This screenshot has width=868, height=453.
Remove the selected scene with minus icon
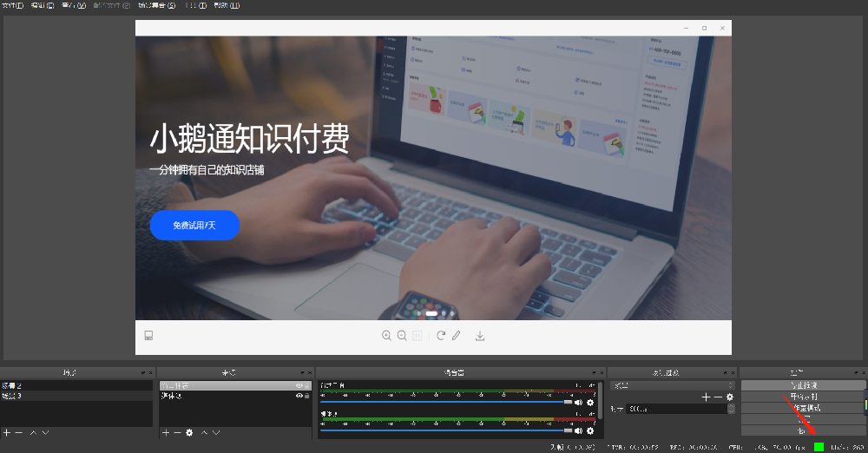coord(19,432)
